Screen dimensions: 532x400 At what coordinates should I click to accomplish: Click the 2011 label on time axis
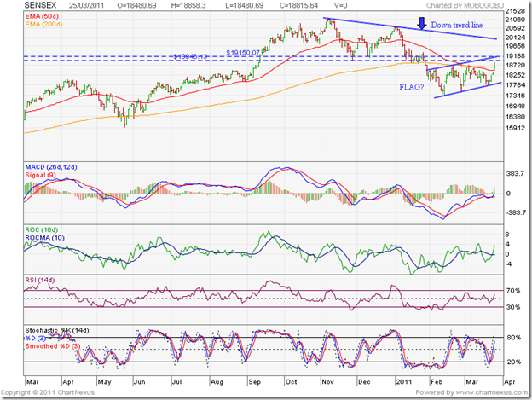[x=404, y=382]
